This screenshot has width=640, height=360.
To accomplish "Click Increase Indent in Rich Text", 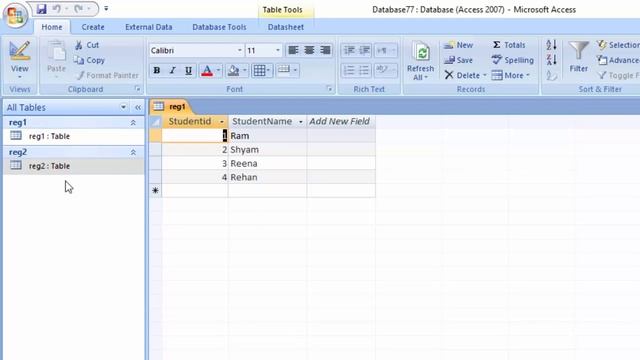I will point(364,50).
